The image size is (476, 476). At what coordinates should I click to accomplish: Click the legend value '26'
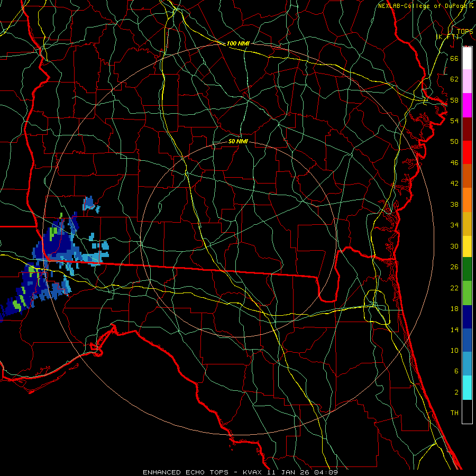point(454,267)
